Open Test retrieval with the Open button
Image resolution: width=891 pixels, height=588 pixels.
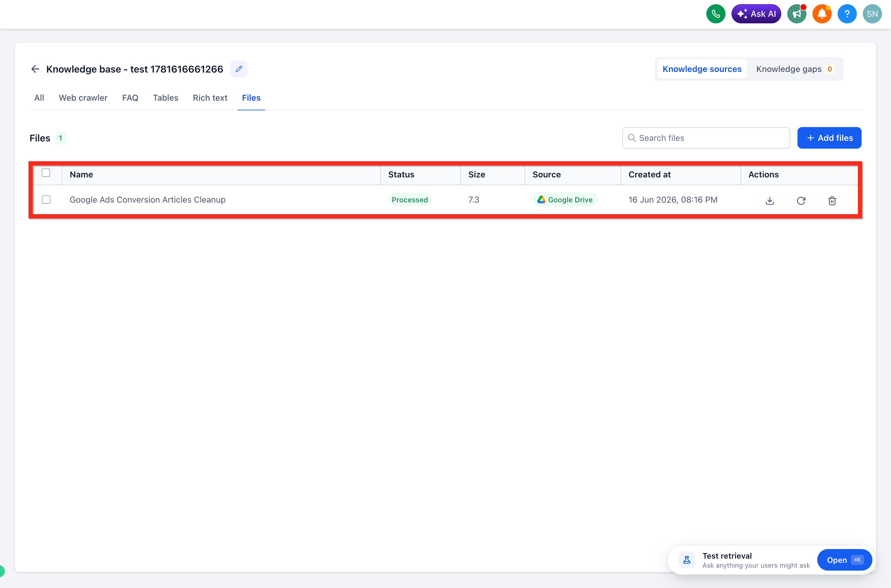pyautogui.click(x=845, y=560)
